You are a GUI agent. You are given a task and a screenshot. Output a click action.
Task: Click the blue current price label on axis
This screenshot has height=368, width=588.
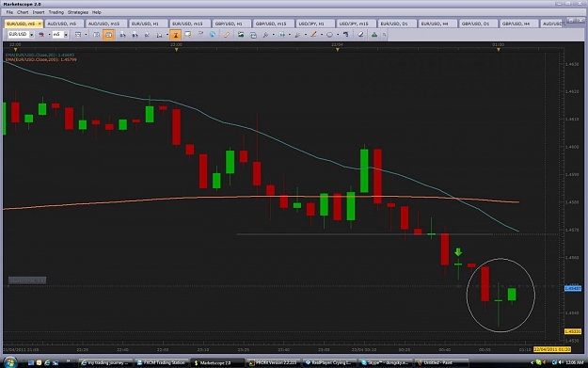(x=573, y=289)
